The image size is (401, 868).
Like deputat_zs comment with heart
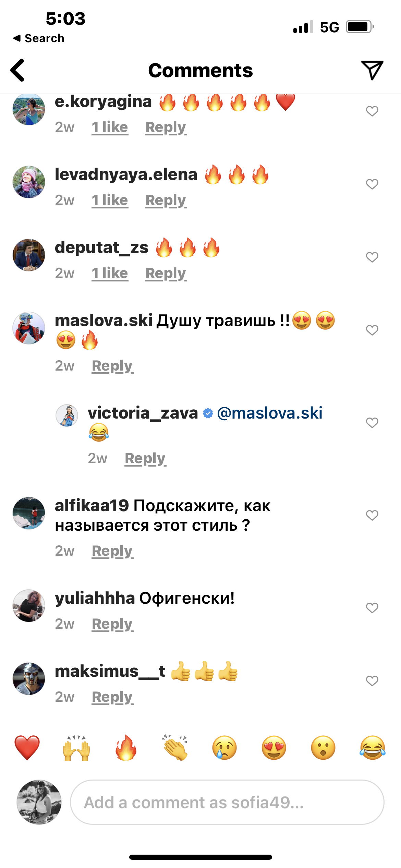372,257
